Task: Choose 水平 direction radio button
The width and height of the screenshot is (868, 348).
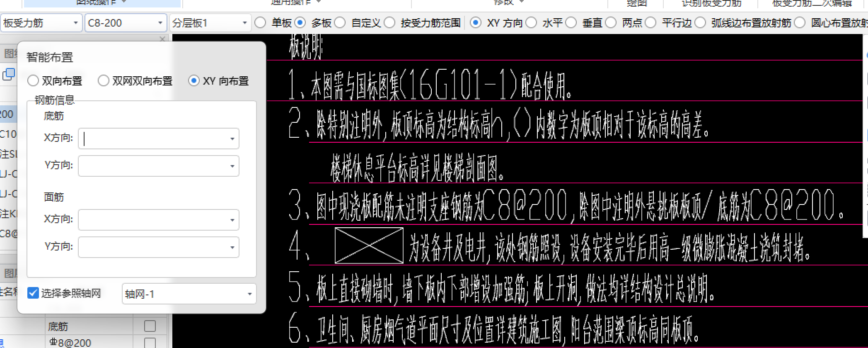Action: pos(531,23)
